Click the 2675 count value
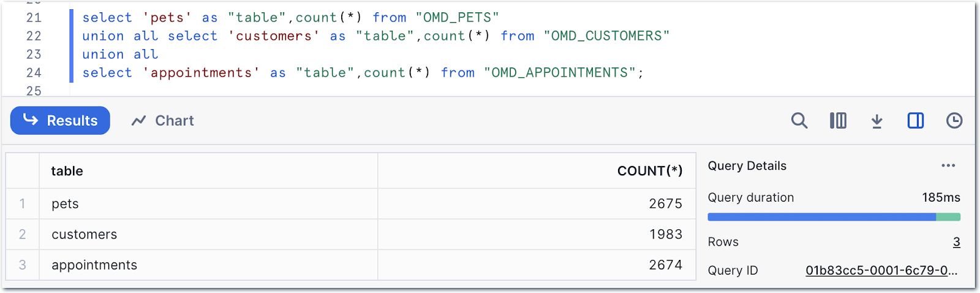Viewport: 980px width, 293px height. (x=665, y=204)
